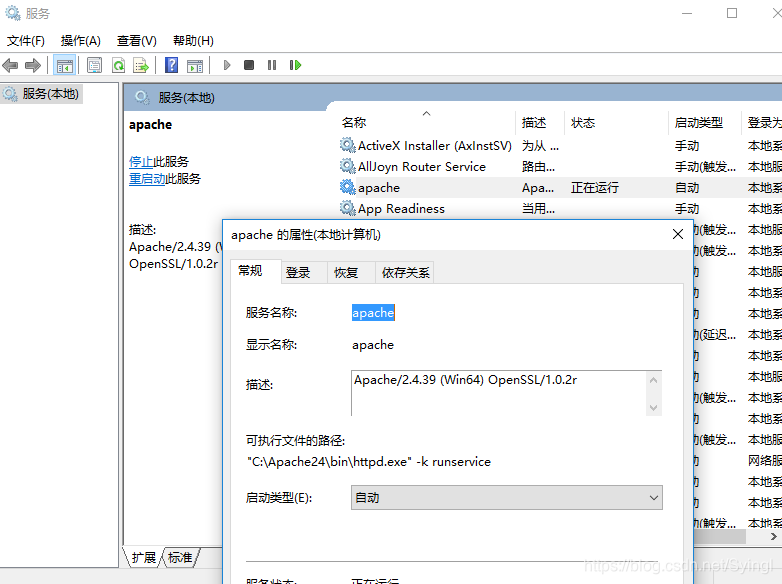Open the Action (操作) menu

point(80,41)
